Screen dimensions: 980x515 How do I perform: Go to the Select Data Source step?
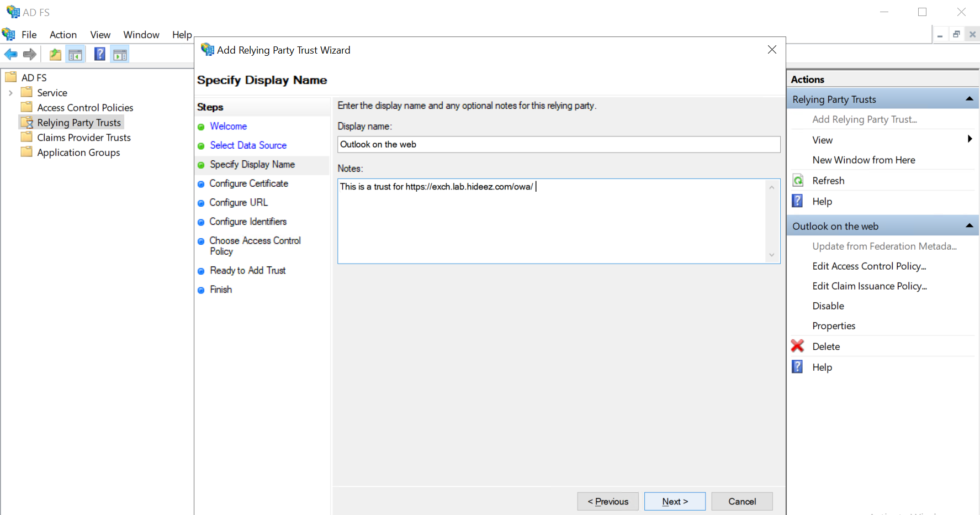(248, 145)
